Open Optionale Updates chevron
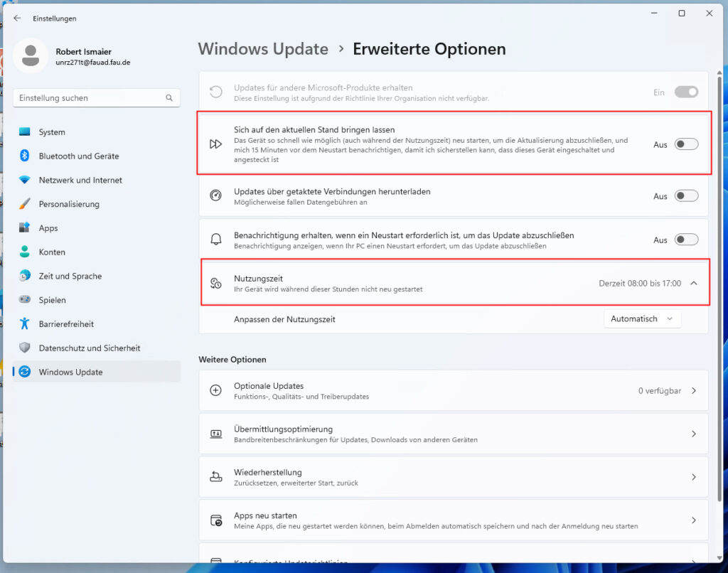This screenshot has height=573, width=728. (694, 391)
